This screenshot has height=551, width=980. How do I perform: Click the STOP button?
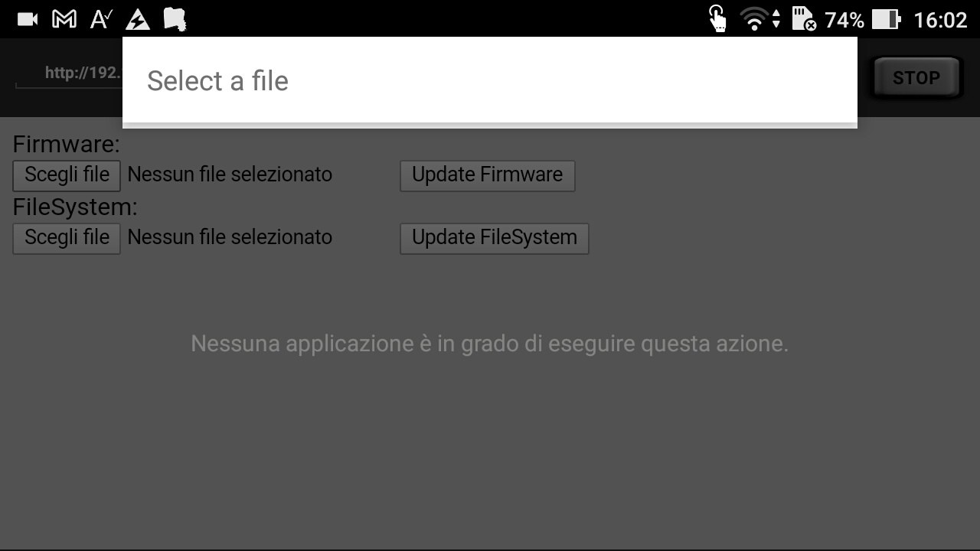916,77
